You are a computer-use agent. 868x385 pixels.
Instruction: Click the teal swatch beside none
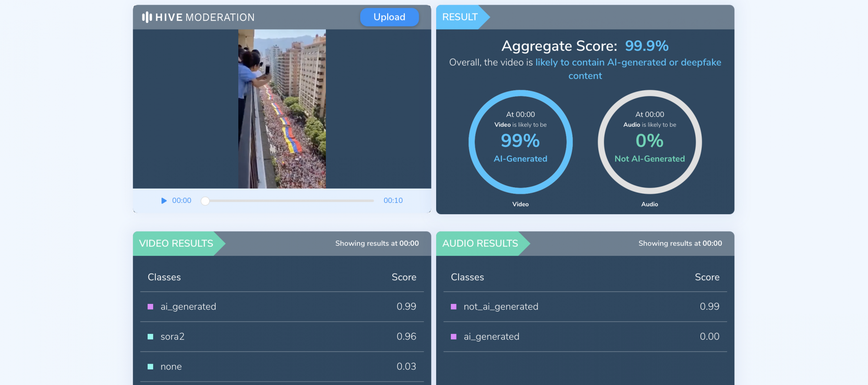coord(151,367)
